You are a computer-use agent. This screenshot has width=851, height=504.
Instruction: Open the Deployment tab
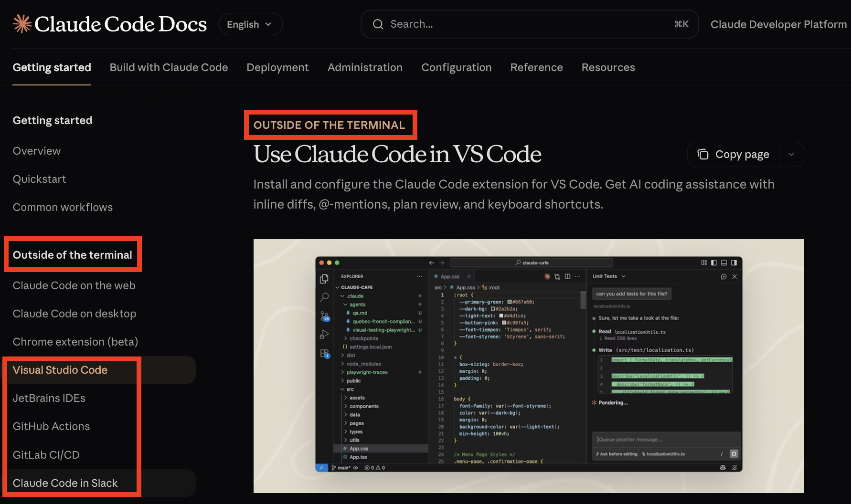(277, 67)
